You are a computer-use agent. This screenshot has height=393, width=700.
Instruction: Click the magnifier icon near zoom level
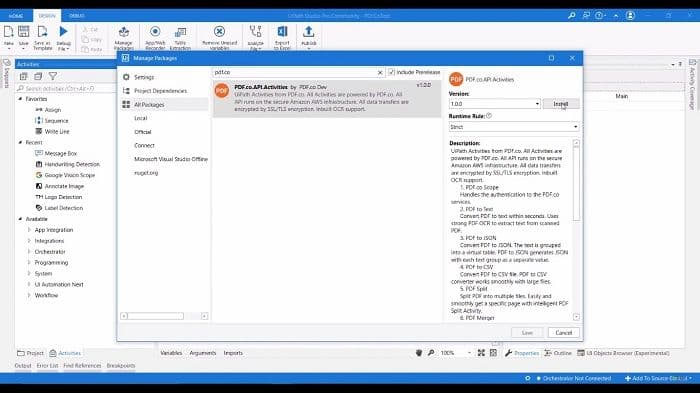point(431,353)
